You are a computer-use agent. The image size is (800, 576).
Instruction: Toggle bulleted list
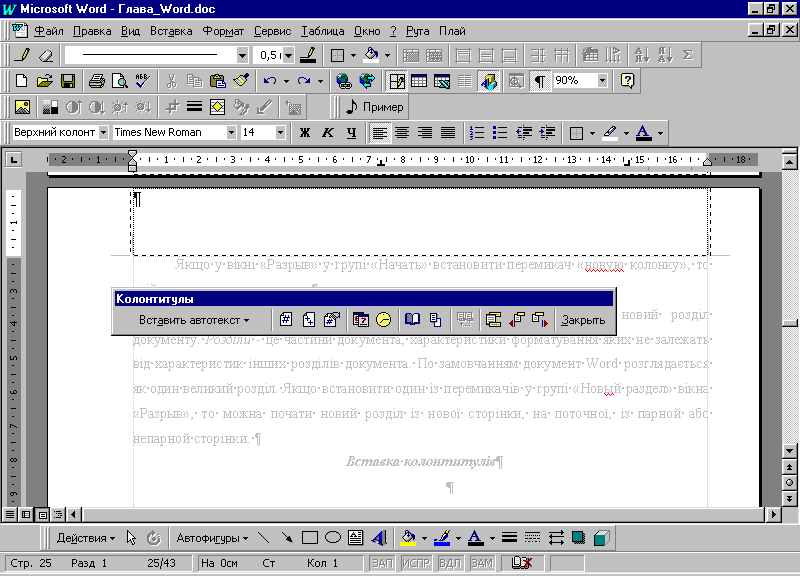tap(500, 133)
